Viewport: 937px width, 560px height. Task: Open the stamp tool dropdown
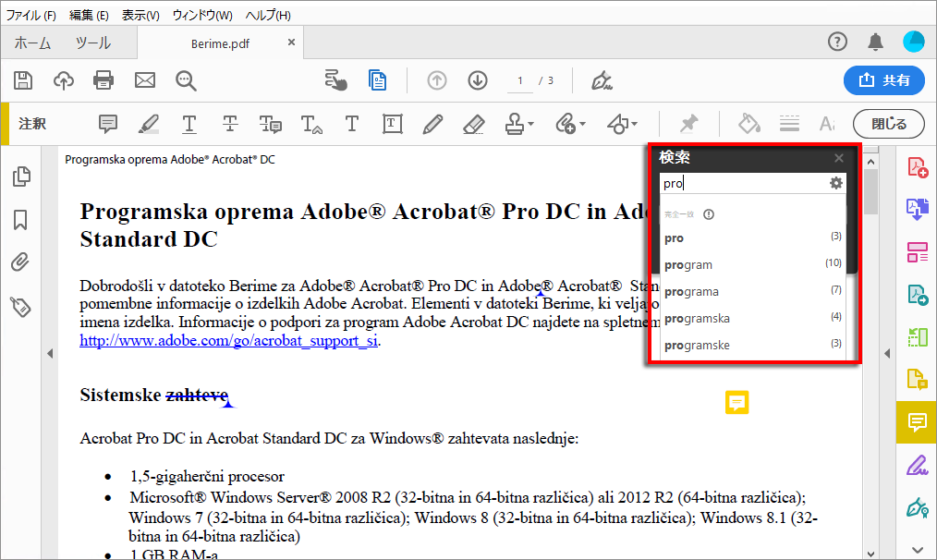[x=518, y=124]
